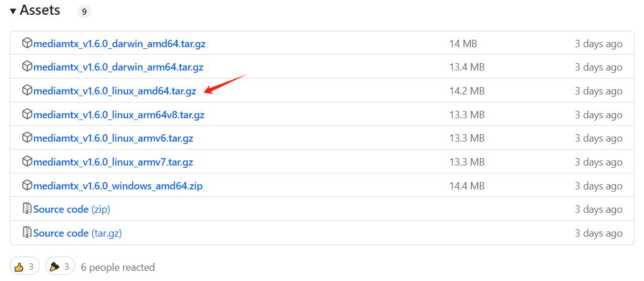Download mediamtx_v1.6.0_darwin_arm64.tar.gz
The height and width of the screenshot is (281, 644).
point(118,67)
